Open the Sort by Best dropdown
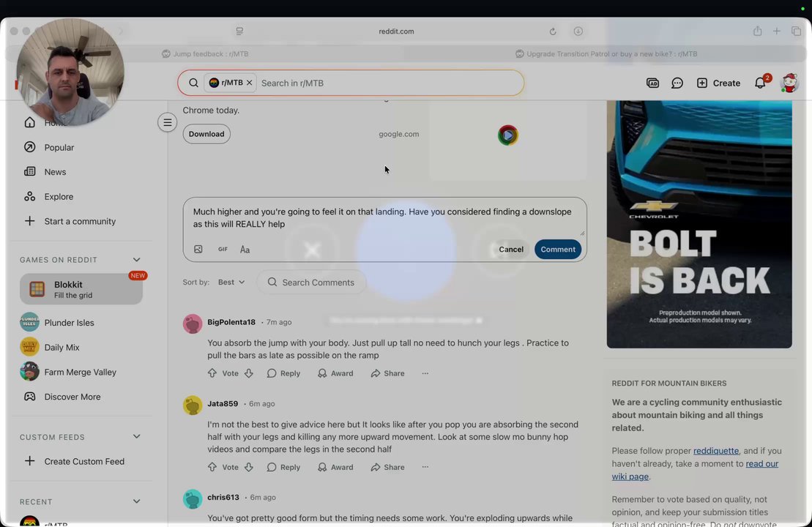 click(x=231, y=282)
